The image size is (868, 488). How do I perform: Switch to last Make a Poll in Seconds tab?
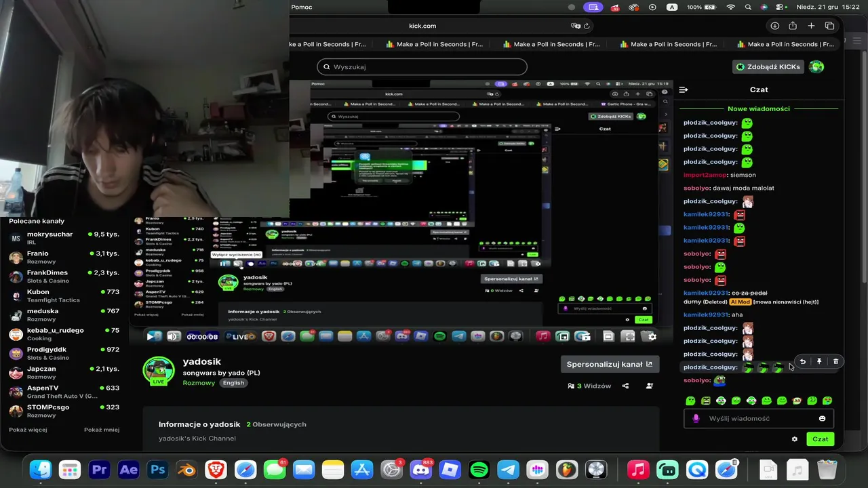point(784,44)
